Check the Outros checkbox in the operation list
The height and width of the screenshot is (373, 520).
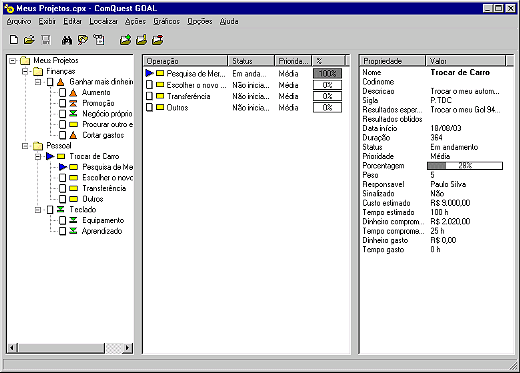149,107
